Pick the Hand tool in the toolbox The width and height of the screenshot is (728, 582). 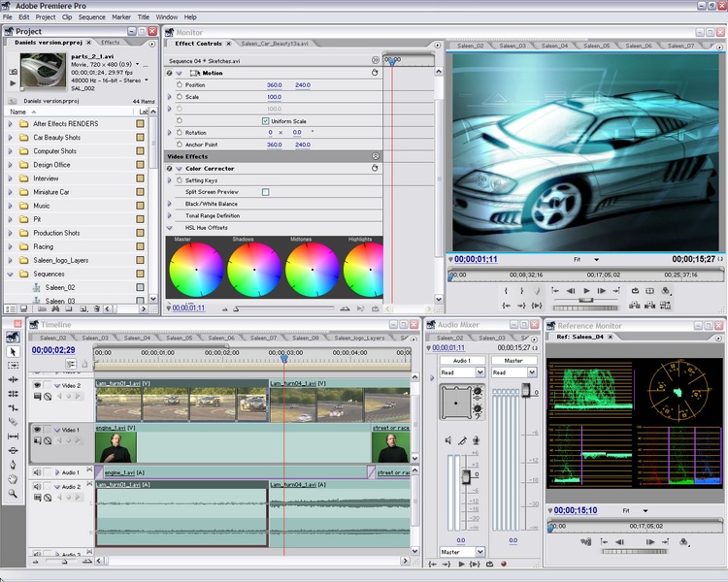point(13,479)
